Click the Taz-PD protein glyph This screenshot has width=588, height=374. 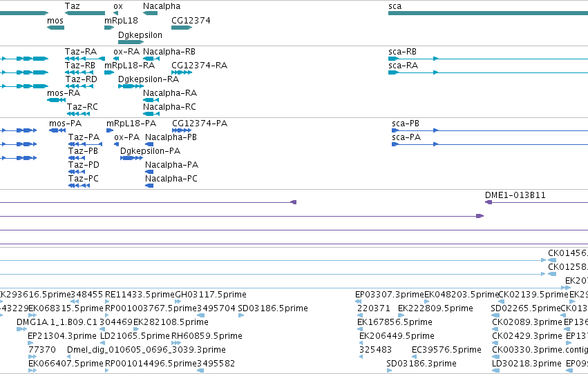pyautogui.click(x=77, y=172)
